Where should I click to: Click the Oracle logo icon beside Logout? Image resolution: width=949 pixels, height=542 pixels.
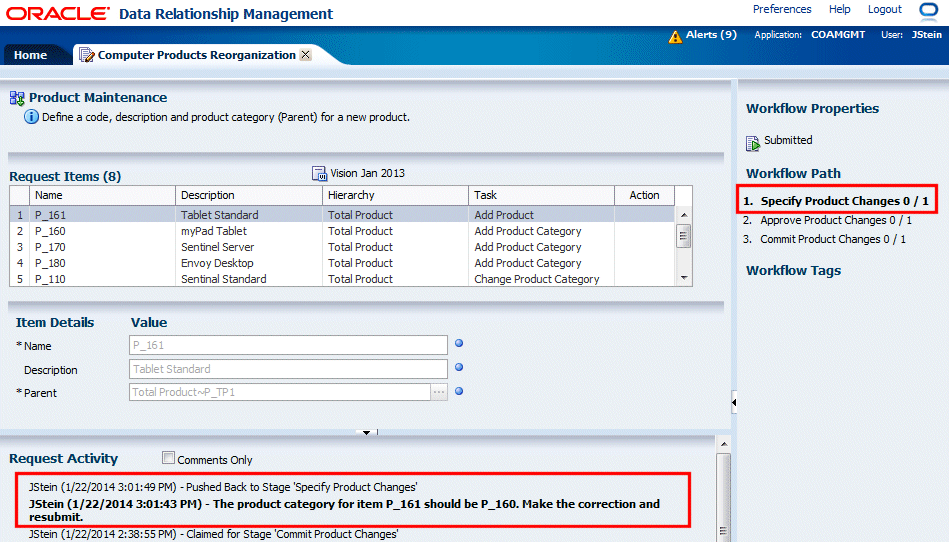pyautogui.click(x=928, y=11)
